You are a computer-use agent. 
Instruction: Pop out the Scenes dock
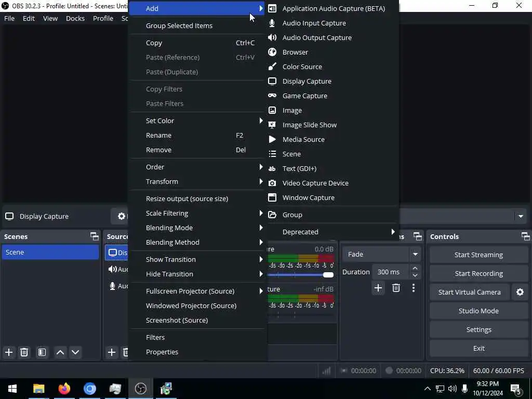95,236
